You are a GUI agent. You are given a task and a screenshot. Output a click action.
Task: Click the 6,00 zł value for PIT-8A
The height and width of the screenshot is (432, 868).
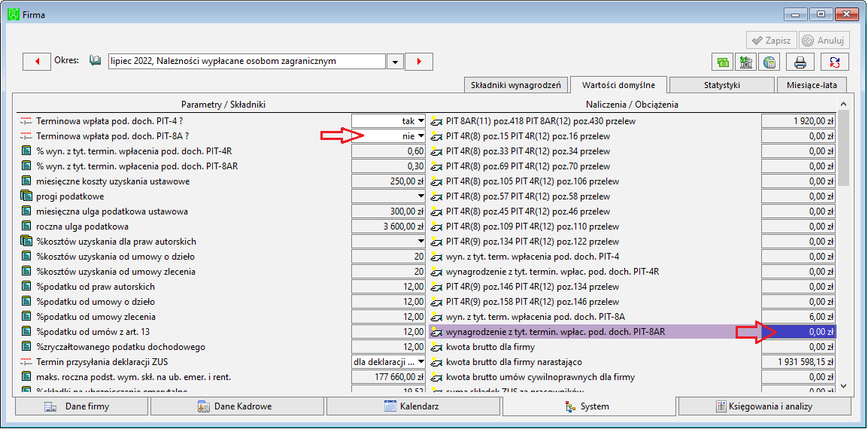point(798,316)
